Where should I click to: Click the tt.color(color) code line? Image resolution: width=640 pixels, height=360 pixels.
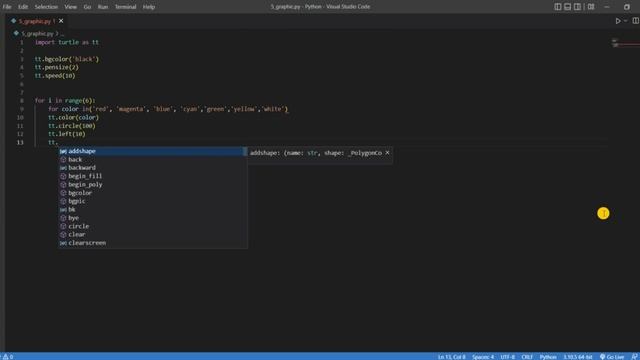(x=73, y=117)
